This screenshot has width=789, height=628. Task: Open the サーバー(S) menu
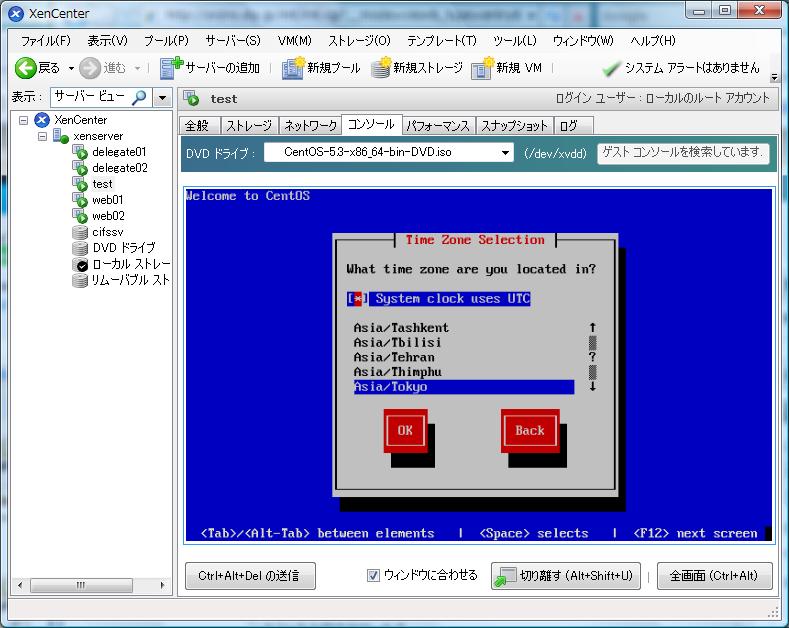233,41
